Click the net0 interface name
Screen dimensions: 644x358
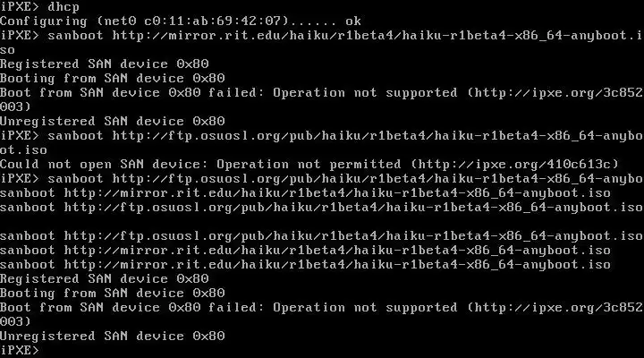pyautogui.click(x=120, y=21)
